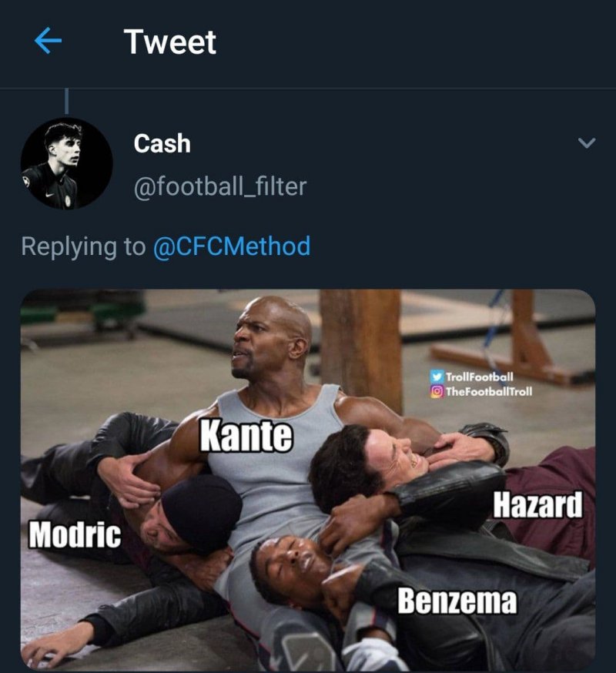Click the Kante label in meme
The width and height of the screenshot is (616, 673).
[246, 437]
